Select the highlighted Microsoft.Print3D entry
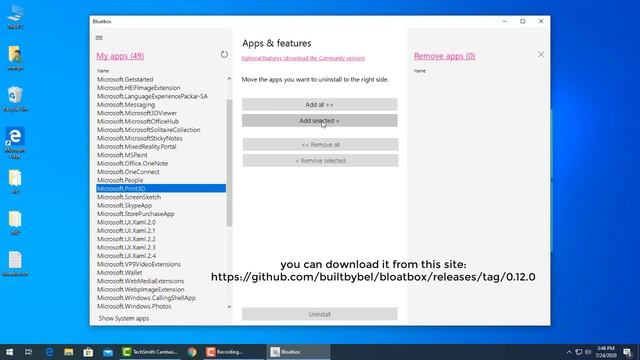 (x=161, y=188)
